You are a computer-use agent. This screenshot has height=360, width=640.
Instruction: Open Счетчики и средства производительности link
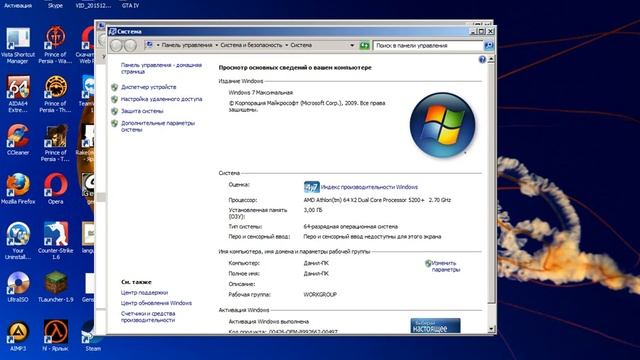(148, 317)
